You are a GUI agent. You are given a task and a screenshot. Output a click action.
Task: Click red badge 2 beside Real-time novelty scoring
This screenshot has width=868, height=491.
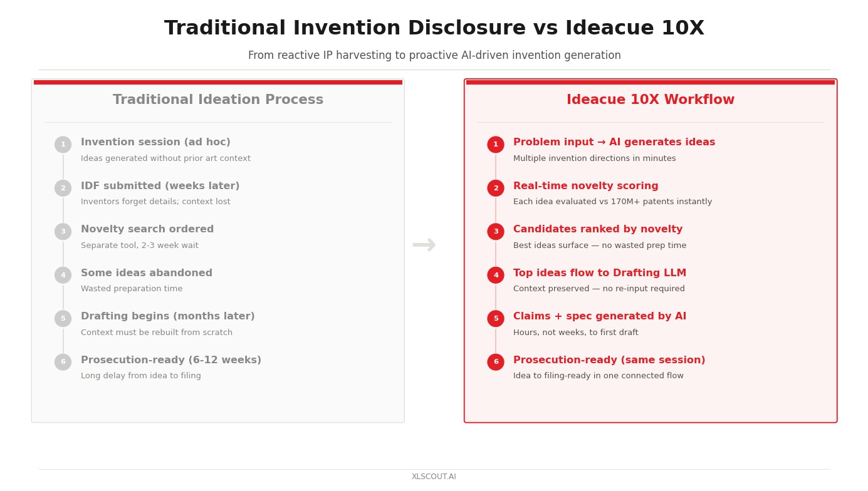pyautogui.click(x=496, y=189)
